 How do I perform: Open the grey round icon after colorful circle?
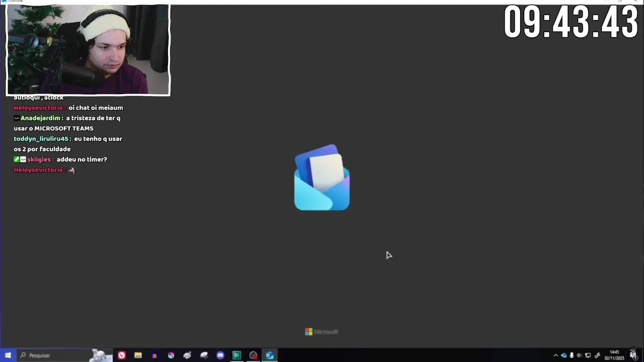tap(187, 355)
